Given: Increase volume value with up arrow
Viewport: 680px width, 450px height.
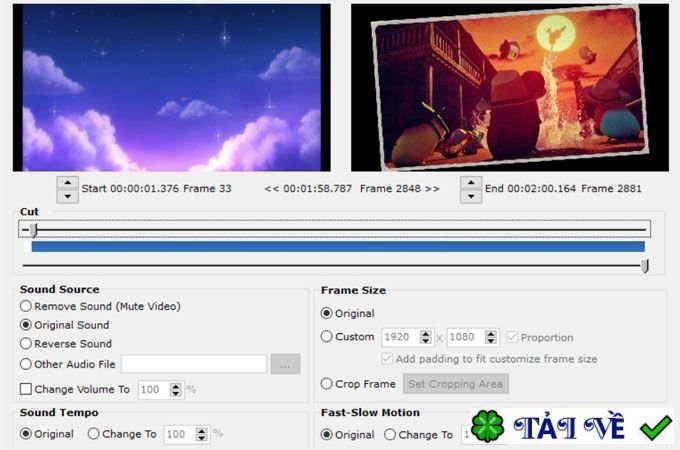Looking at the screenshot, I should point(176,386).
